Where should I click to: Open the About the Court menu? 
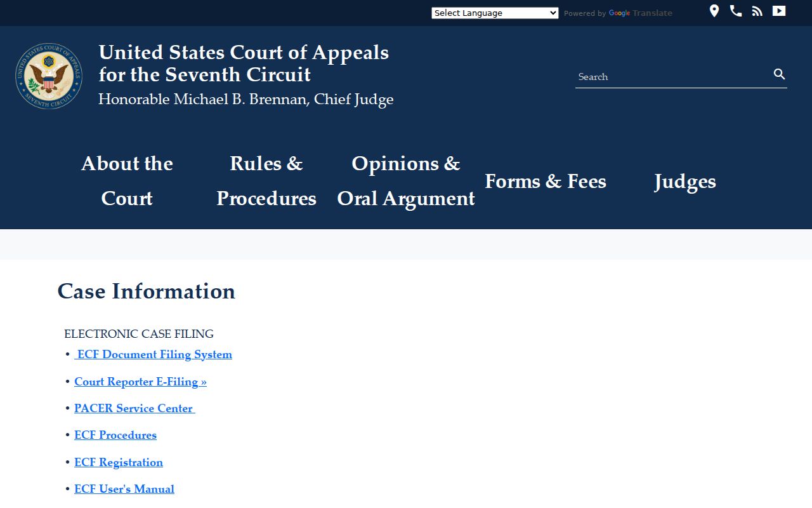127,181
